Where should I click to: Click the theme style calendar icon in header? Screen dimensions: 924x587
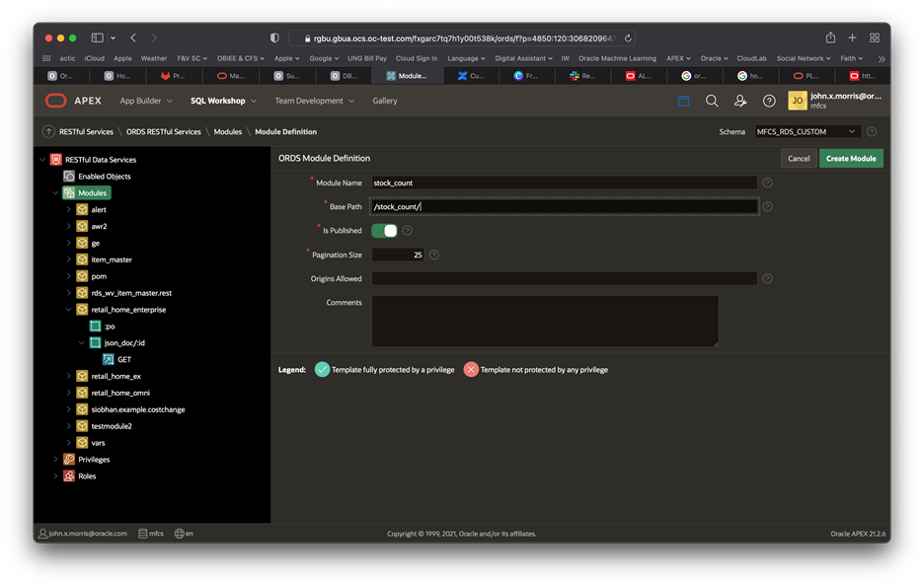point(682,100)
